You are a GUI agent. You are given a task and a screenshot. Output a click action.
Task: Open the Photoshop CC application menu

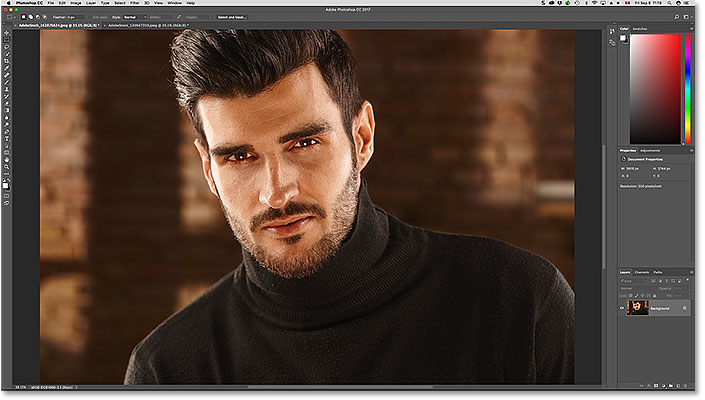(x=29, y=3)
